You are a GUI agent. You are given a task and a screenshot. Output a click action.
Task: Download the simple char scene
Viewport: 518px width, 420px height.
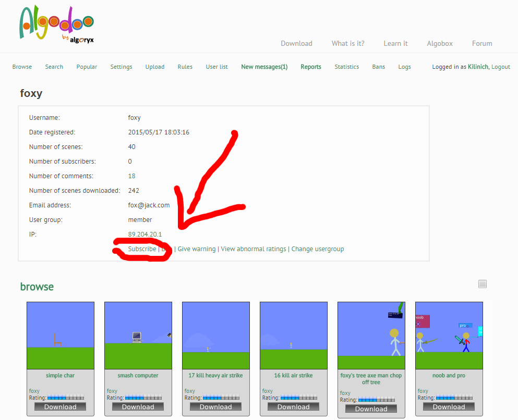(x=61, y=407)
